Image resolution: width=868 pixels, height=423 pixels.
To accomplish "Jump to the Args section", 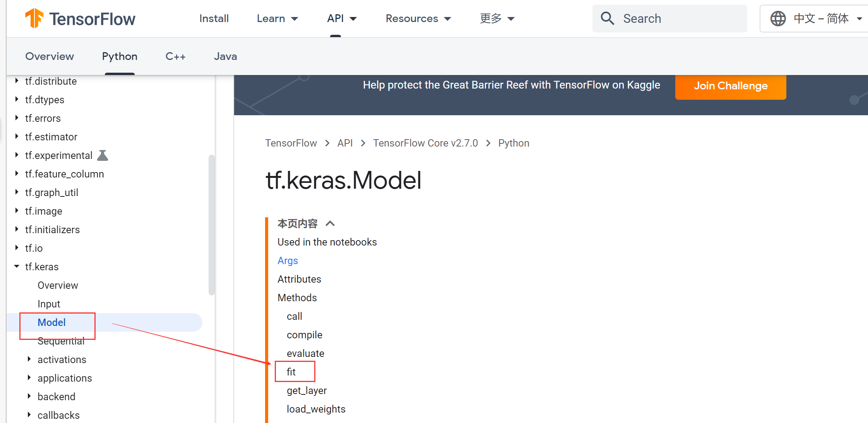I will click(288, 261).
